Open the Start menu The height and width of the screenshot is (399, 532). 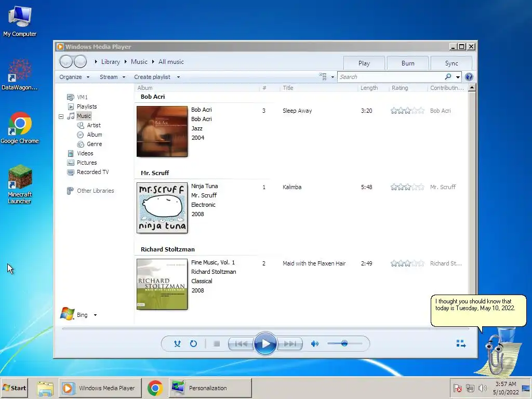[14, 388]
